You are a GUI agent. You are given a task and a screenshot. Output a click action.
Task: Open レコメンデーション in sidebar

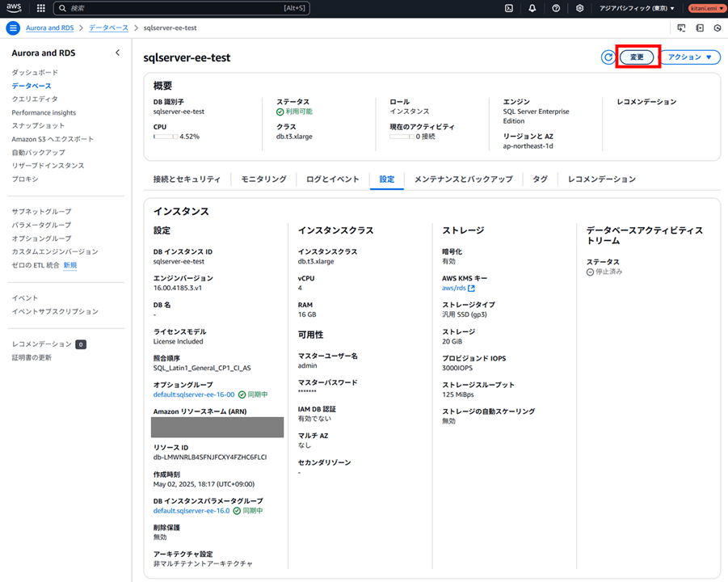pyautogui.click(x=42, y=344)
